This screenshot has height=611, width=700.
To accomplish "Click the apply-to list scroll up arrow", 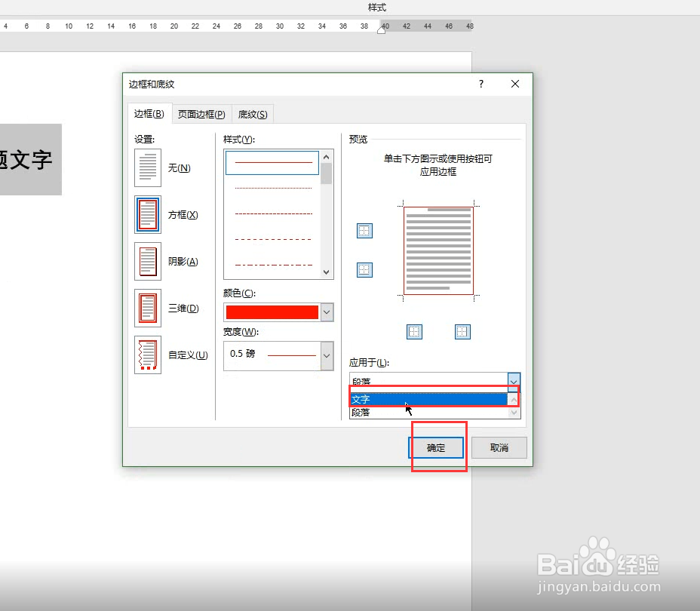I will click(514, 400).
